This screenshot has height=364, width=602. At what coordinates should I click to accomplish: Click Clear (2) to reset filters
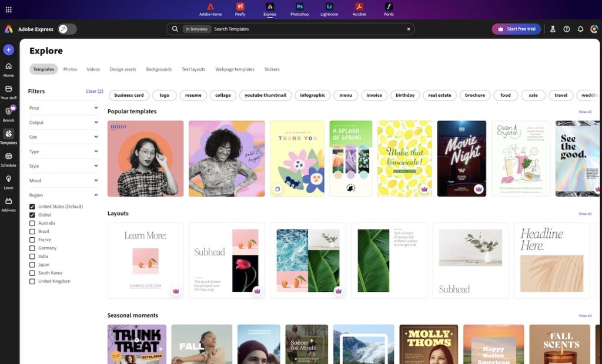click(94, 91)
